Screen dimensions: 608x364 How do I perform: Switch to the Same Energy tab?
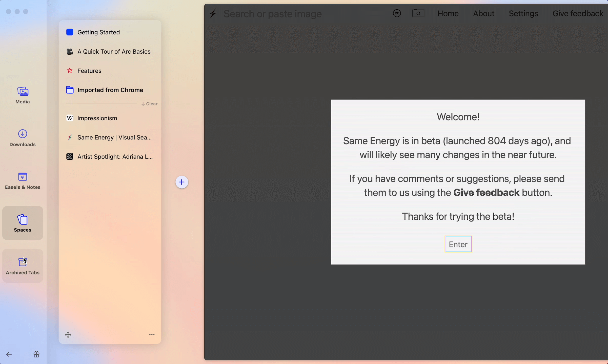[x=114, y=138]
